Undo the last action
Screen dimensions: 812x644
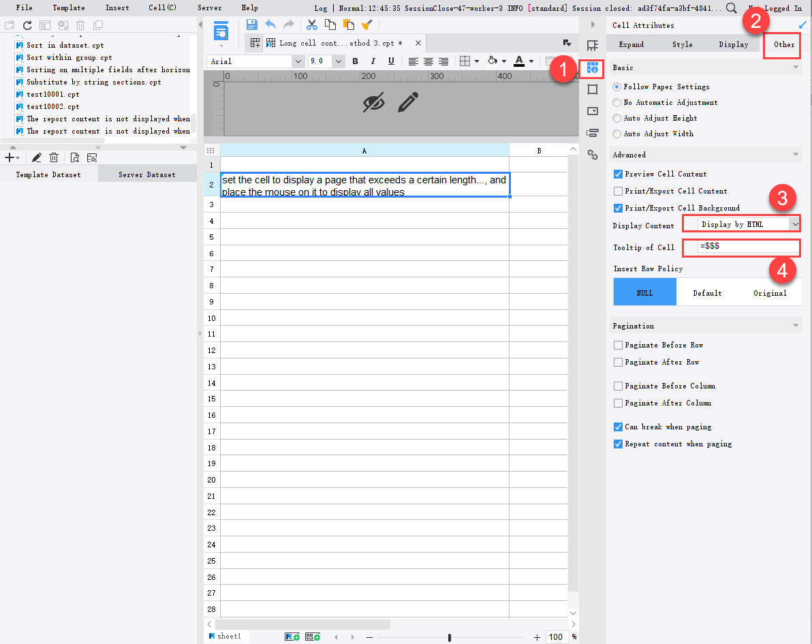click(270, 25)
